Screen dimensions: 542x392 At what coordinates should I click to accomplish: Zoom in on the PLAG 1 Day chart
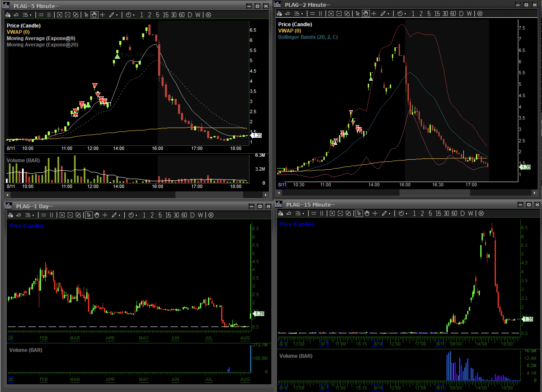62,215
